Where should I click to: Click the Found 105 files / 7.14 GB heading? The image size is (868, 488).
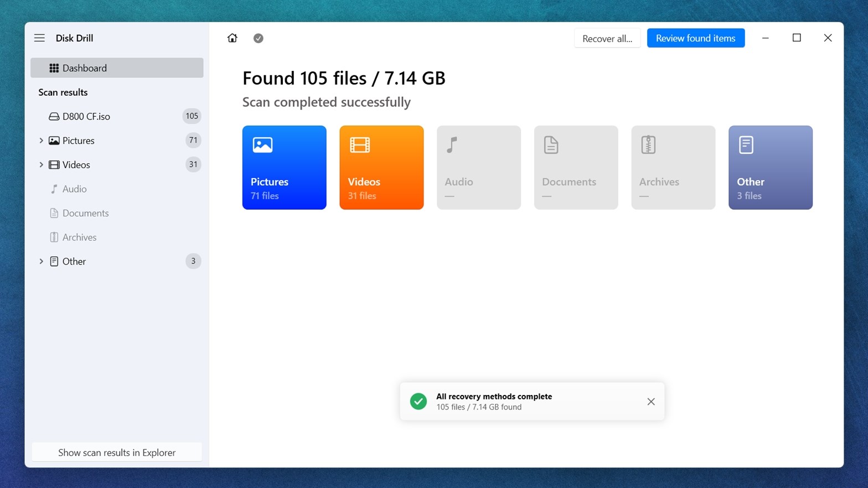pyautogui.click(x=344, y=78)
